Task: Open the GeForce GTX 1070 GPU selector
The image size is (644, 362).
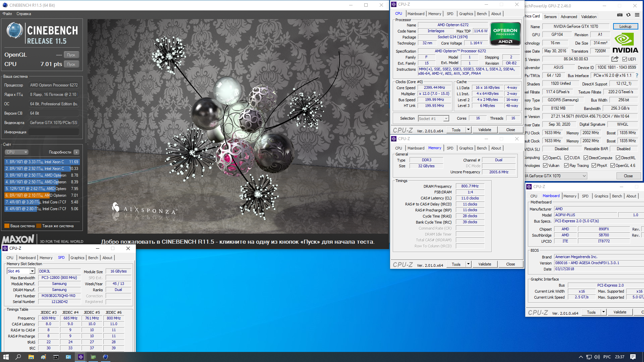Action: click(x=556, y=176)
